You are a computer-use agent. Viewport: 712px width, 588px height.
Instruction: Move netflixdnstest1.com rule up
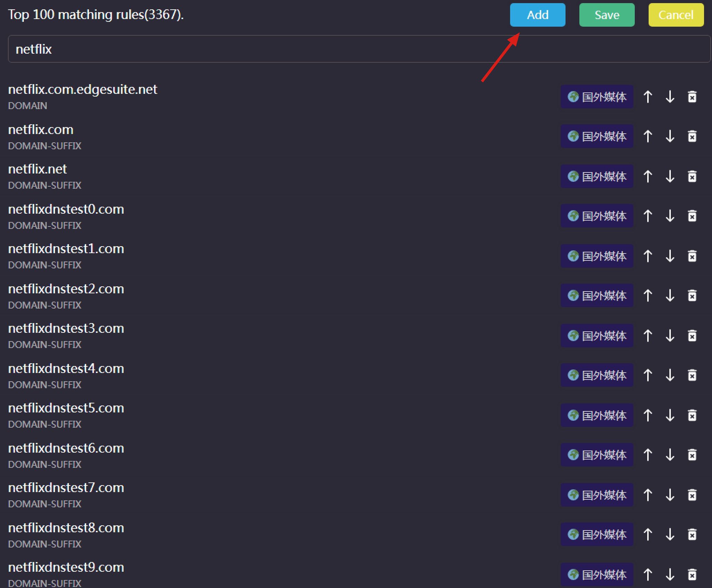coord(648,256)
